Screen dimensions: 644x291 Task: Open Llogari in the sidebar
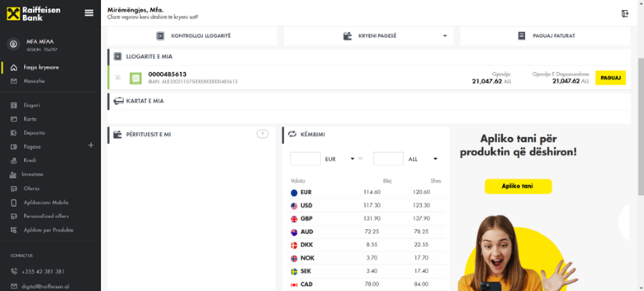coord(32,105)
